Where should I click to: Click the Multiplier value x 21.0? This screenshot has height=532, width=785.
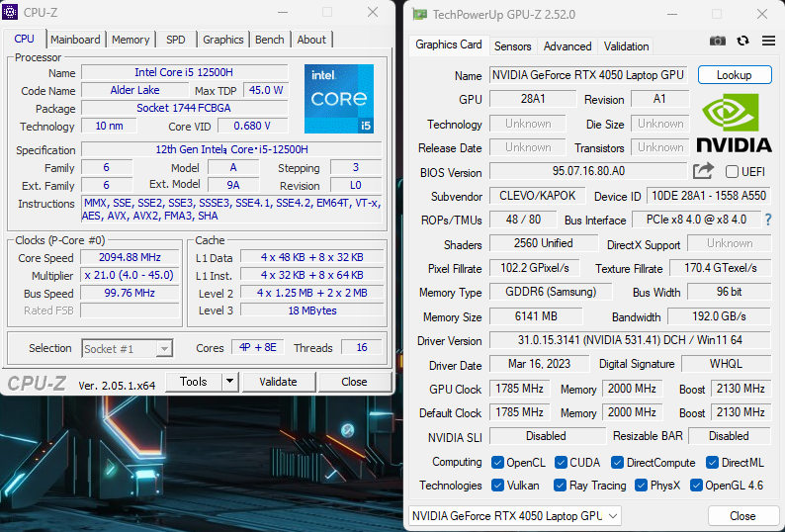click(130, 275)
